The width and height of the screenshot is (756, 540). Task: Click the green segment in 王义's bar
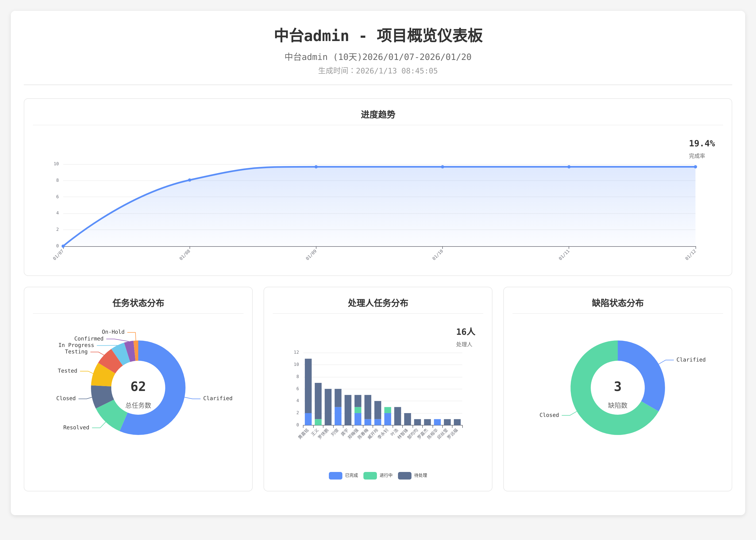[x=318, y=422]
